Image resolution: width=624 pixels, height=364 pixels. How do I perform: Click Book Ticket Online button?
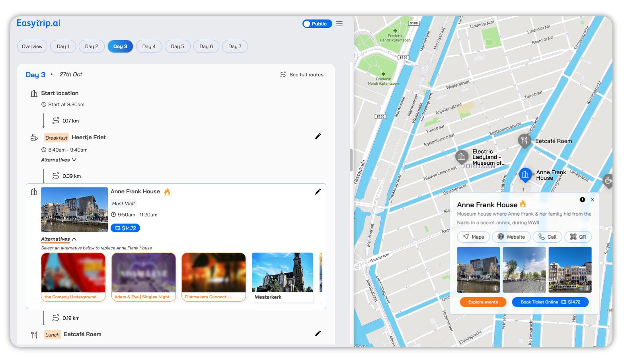coord(550,302)
